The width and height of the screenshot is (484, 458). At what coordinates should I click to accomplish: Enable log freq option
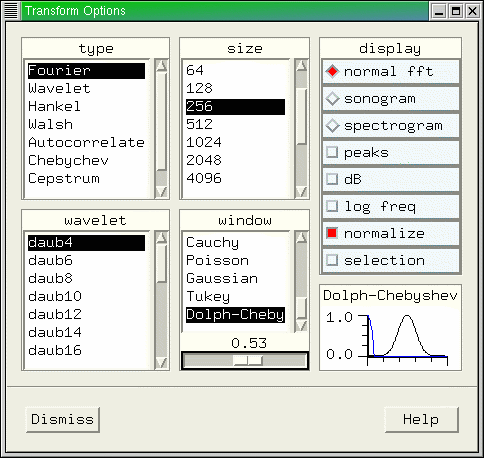(391, 206)
